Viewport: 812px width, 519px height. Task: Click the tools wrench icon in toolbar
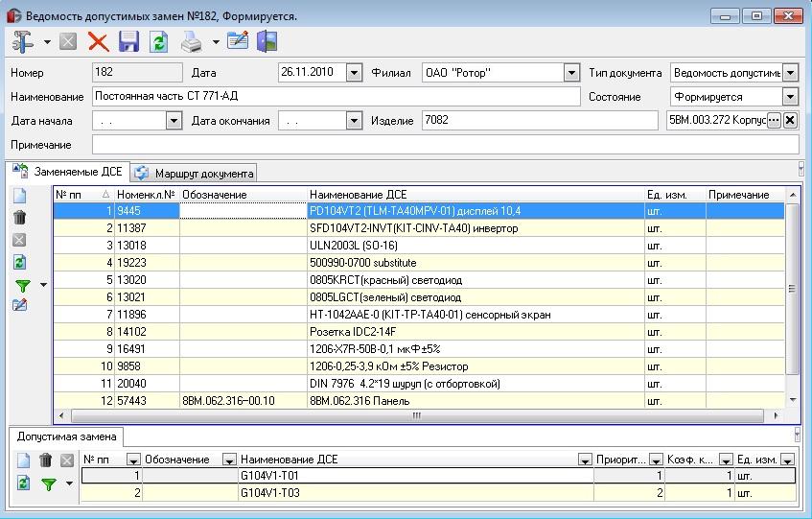click(x=22, y=42)
